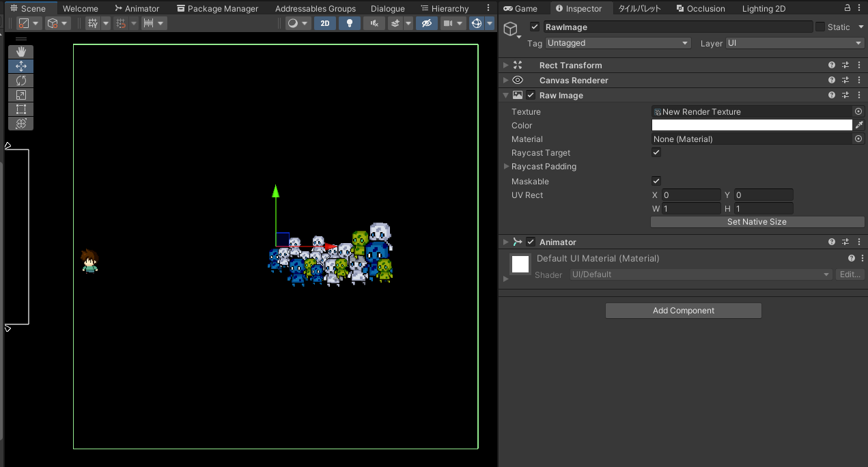Select the Rect tool

(x=21, y=109)
